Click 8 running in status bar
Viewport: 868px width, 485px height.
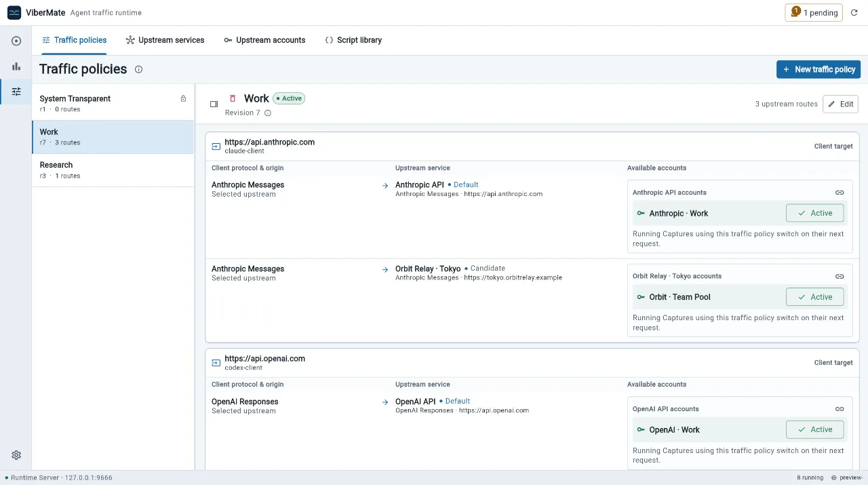(x=810, y=478)
